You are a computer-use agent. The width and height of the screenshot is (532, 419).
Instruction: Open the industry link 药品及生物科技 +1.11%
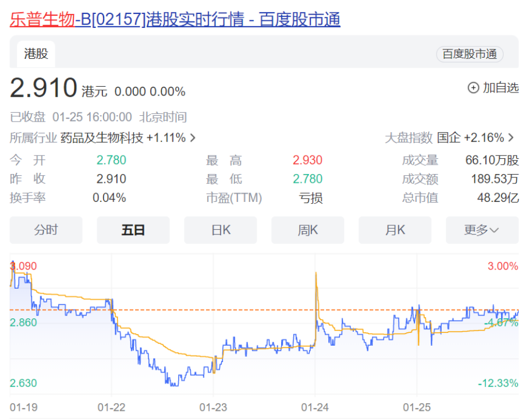point(123,138)
